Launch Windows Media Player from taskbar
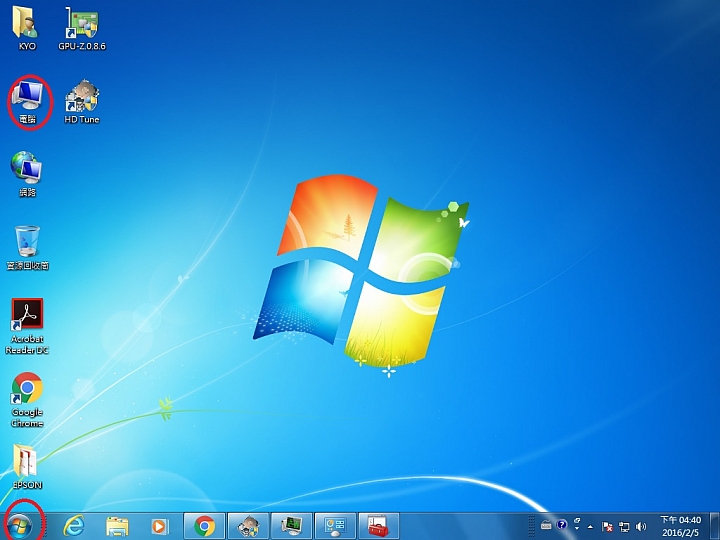 (159, 526)
